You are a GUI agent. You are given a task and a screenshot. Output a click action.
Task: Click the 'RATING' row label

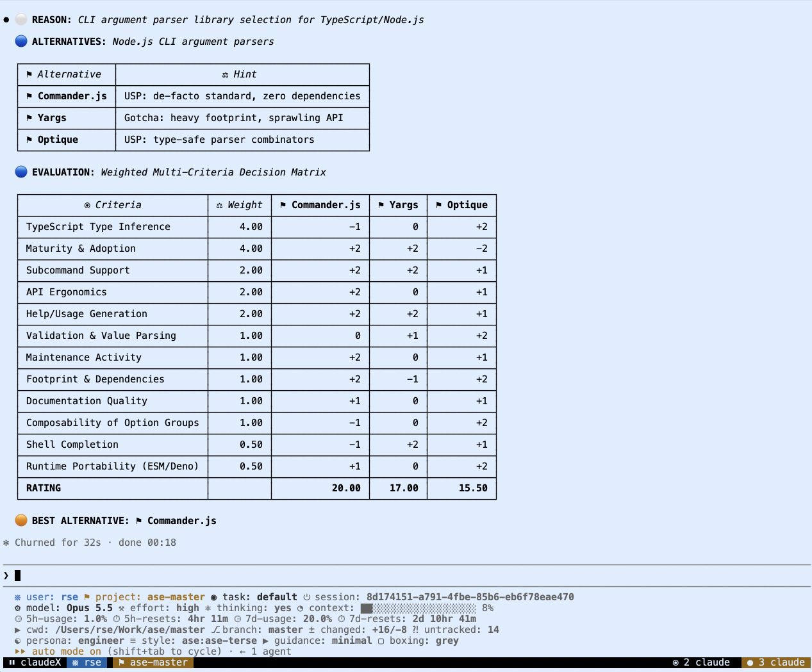pyautogui.click(x=44, y=488)
